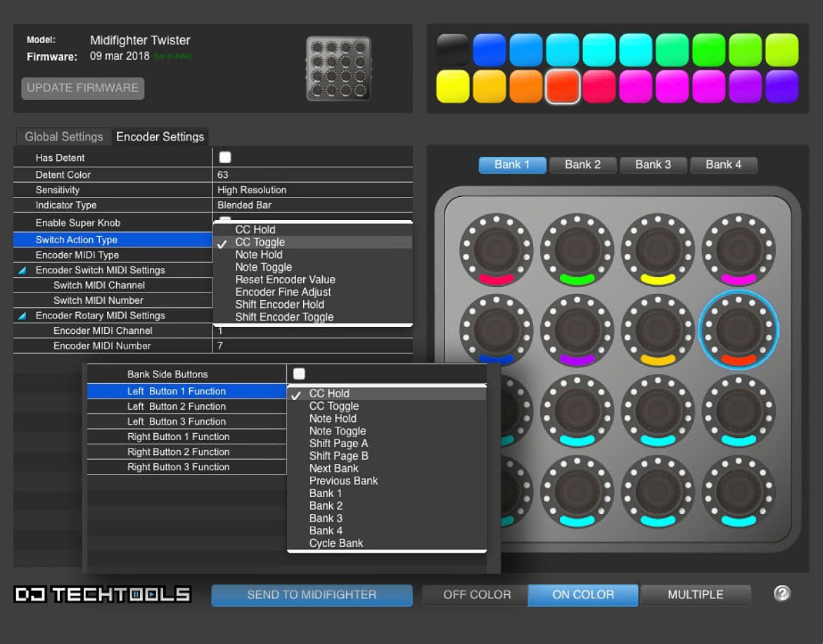Choose Shift Encoder Toggle option

313,317
